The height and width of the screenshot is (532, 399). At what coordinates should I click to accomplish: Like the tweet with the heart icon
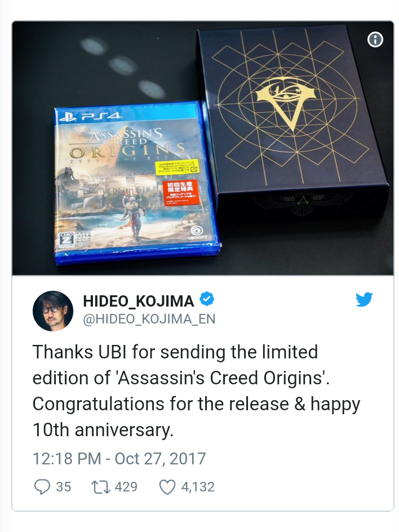(x=167, y=487)
